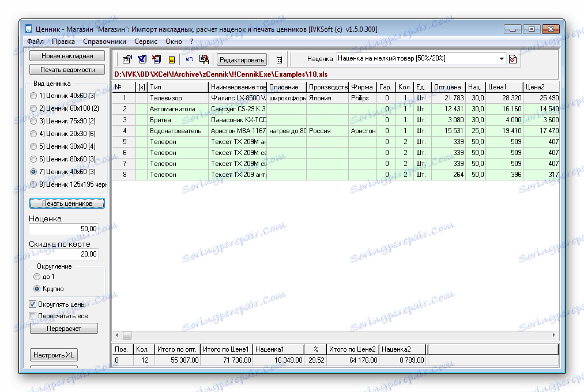
Task: Click the 'Тексет TX 209 антр' name cell in row 8
Action: tap(238, 175)
